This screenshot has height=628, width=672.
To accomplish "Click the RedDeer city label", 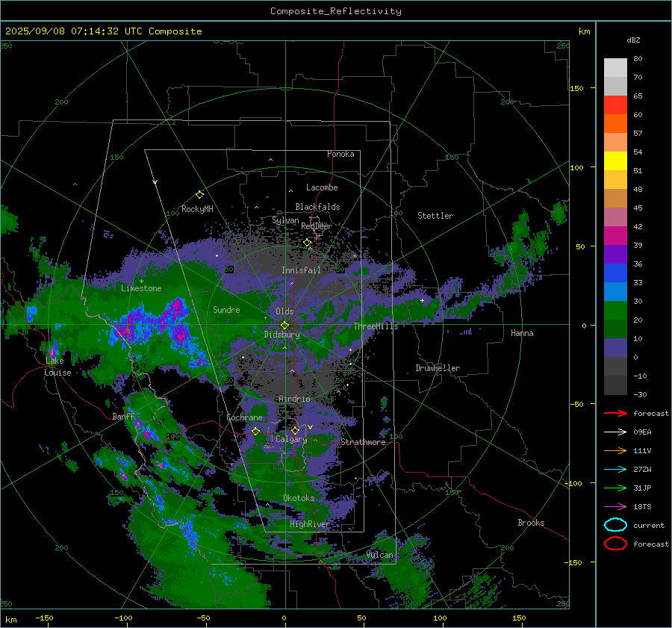I will coord(317,226).
